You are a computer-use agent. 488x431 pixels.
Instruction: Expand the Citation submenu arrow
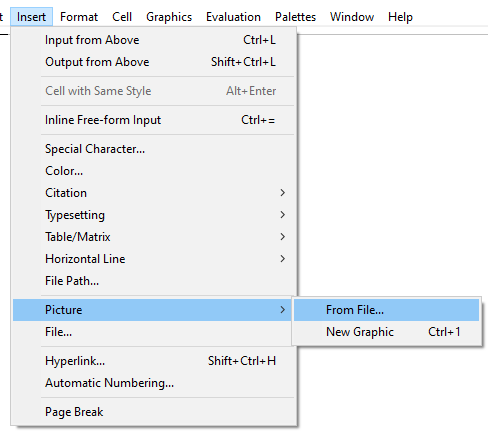pos(282,193)
